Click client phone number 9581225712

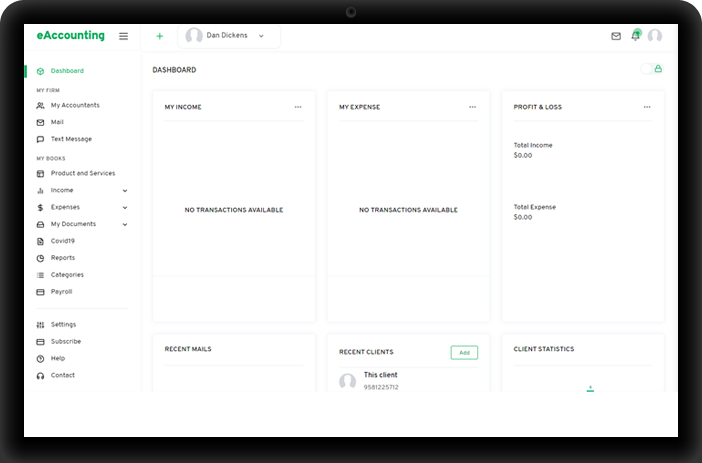[381, 387]
